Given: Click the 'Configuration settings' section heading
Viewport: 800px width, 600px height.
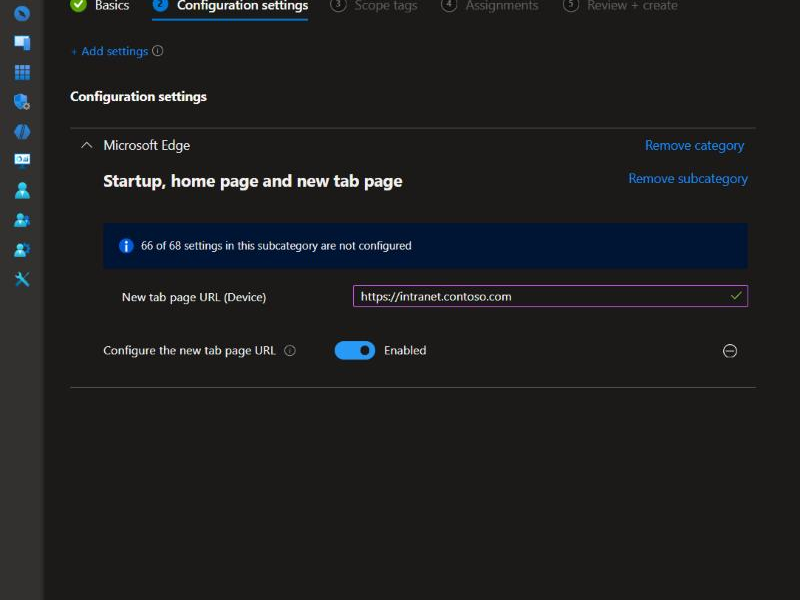Looking at the screenshot, I should 138,97.
